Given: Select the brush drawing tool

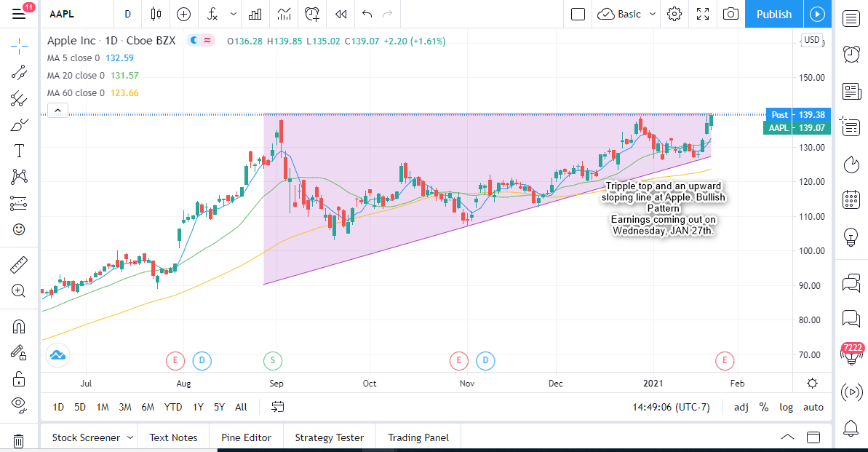Looking at the screenshot, I should 19,124.
